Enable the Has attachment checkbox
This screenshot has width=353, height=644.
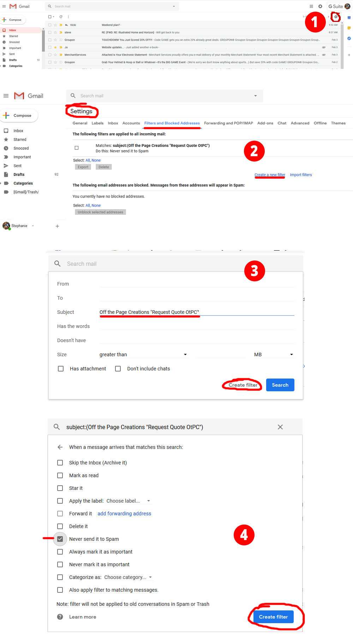point(61,369)
